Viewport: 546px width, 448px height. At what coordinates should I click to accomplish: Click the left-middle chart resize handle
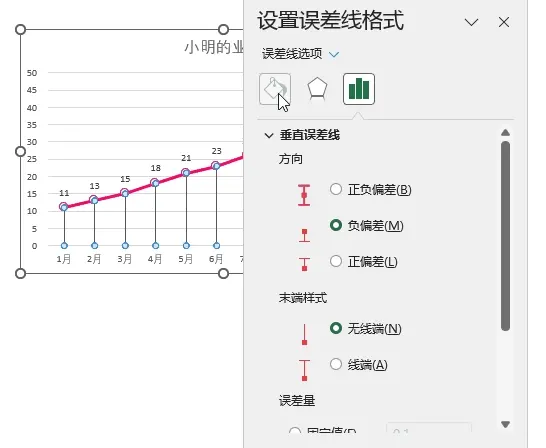tap(21, 151)
